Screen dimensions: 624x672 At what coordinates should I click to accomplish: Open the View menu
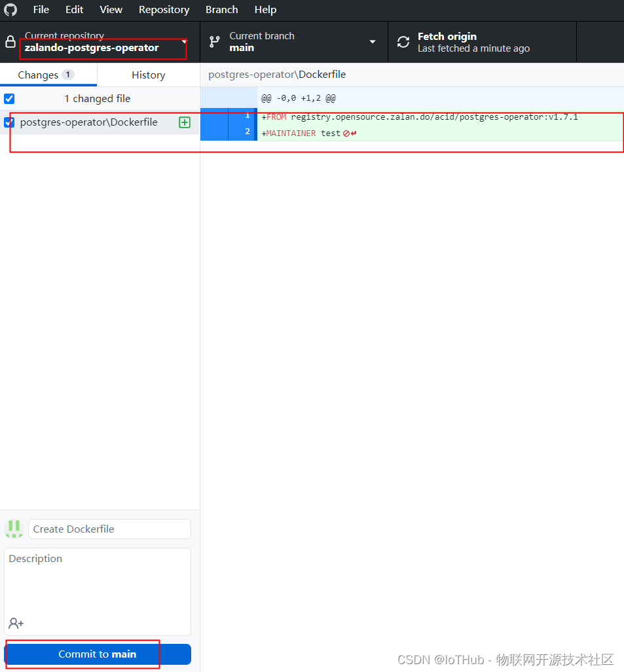pos(111,9)
